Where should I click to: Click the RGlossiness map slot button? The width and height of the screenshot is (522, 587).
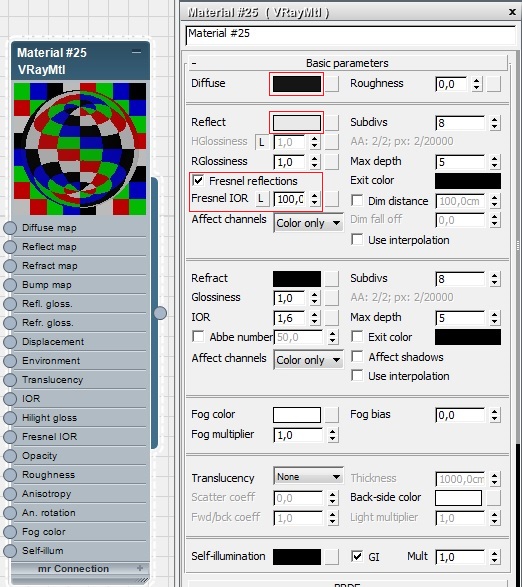pyautogui.click(x=332, y=162)
